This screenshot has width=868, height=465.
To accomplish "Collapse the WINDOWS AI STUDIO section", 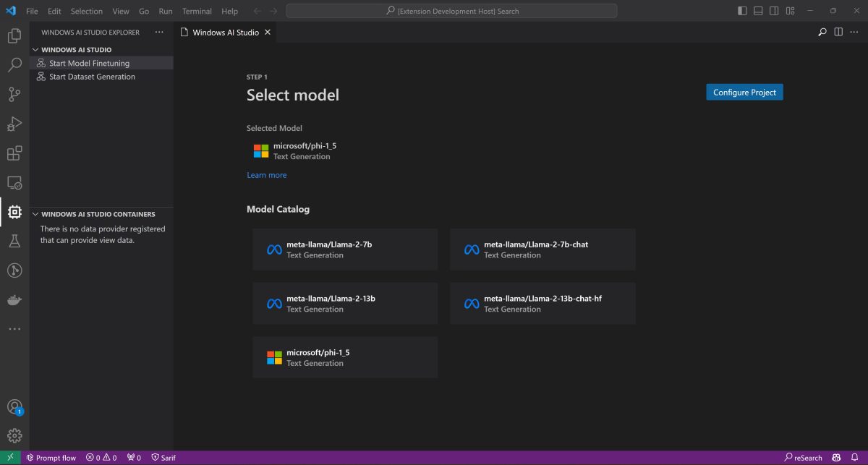I will (x=35, y=49).
